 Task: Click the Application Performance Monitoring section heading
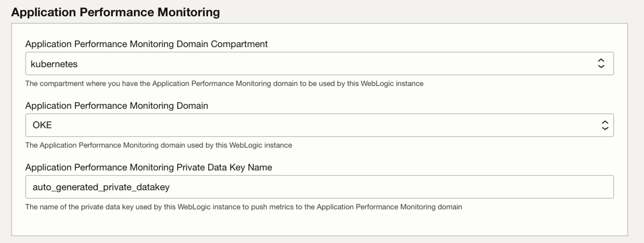point(115,12)
